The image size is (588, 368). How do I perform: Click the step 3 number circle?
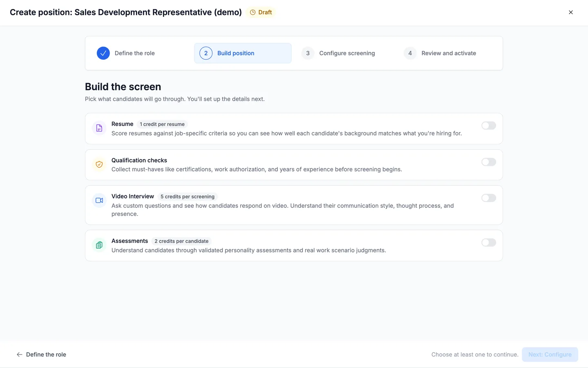pyautogui.click(x=308, y=53)
